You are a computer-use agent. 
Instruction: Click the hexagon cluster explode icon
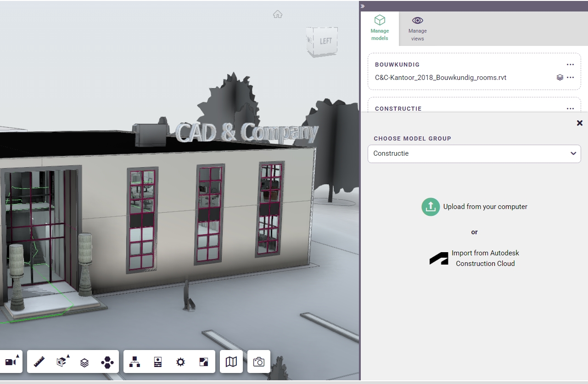coord(107,362)
